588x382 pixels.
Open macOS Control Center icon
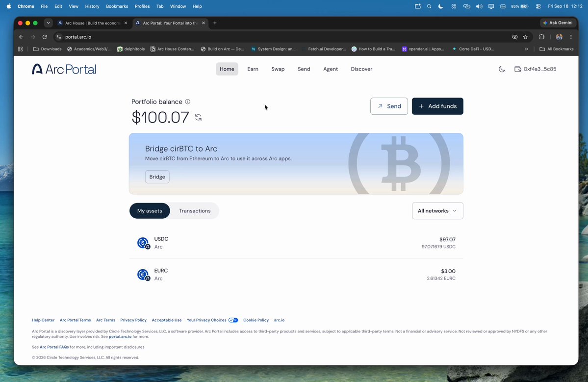(538, 6)
